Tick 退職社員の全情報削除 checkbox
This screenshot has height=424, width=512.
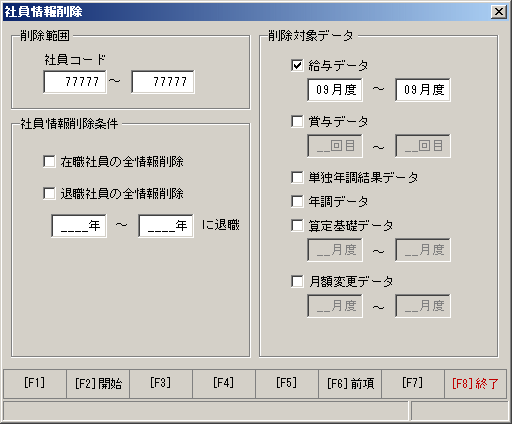tap(49, 193)
